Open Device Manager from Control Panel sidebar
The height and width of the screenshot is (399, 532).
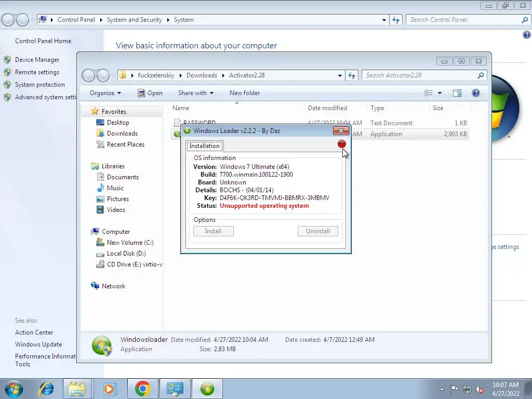[x=37, y=60]
